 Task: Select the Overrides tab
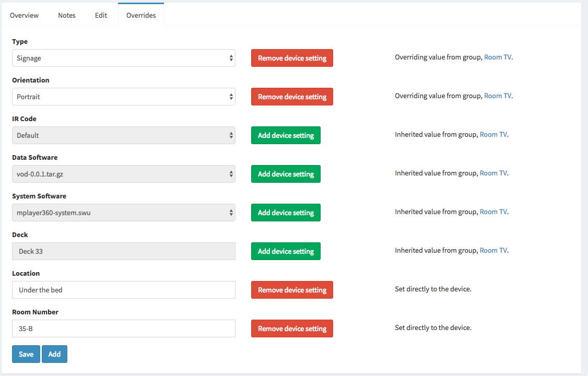[x=141, y=15]
